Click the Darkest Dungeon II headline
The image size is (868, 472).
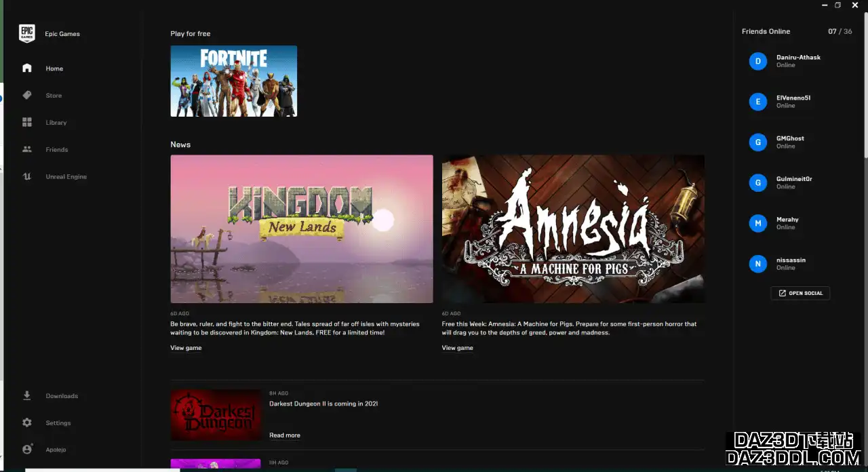click(323, 404)
